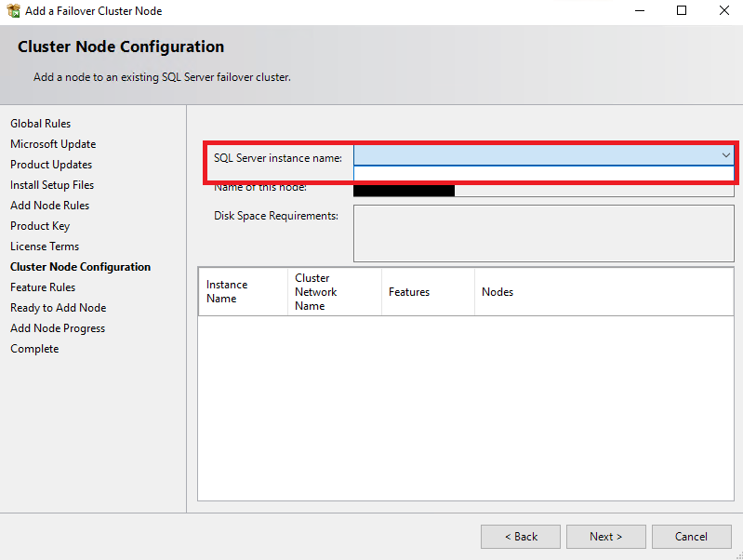743x560 pixels.
Task: Click the Cluster Network Name column header
Action: (x=335, y=291)
